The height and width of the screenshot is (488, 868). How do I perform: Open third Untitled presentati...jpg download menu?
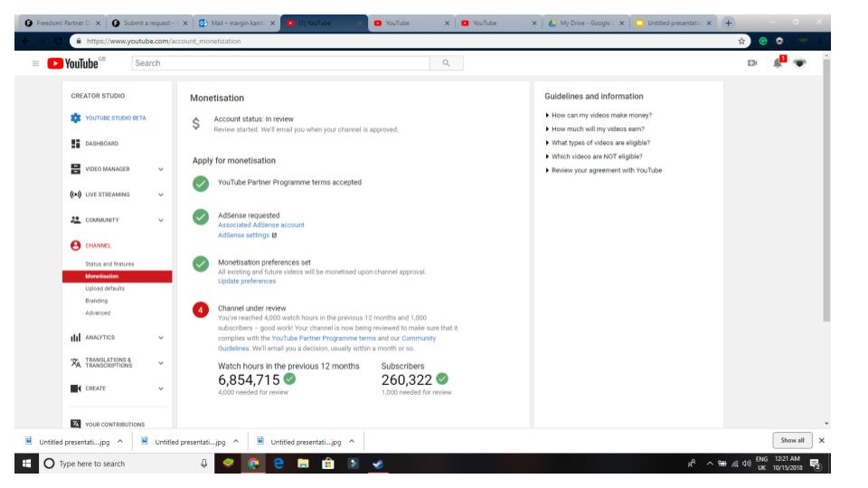coord(352,442)
